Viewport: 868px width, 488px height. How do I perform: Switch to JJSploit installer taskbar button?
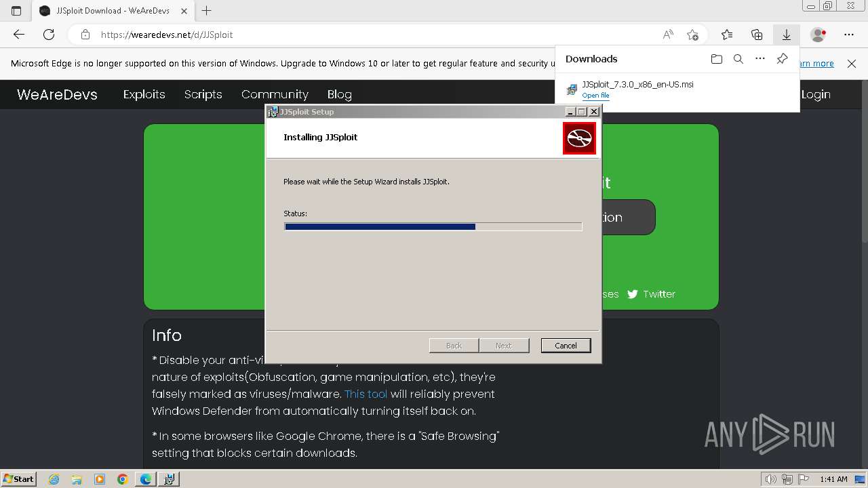(x=169, y=479)
